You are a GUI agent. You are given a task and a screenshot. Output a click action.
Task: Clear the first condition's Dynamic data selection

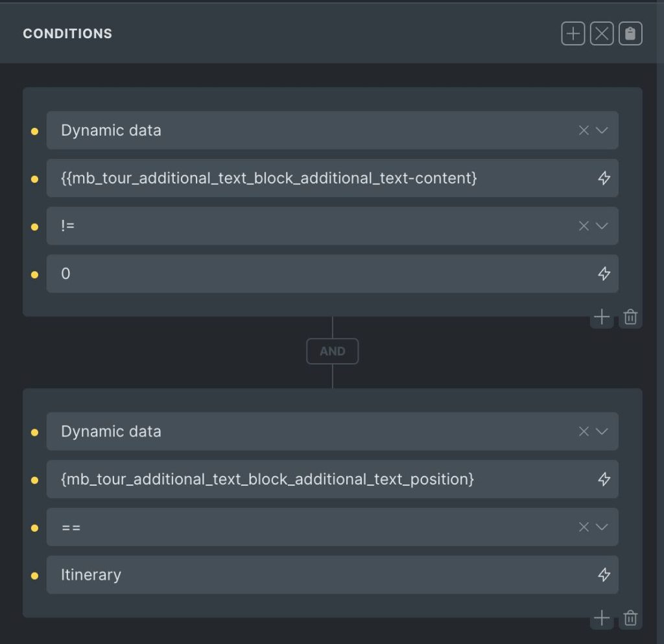[584, 130]
